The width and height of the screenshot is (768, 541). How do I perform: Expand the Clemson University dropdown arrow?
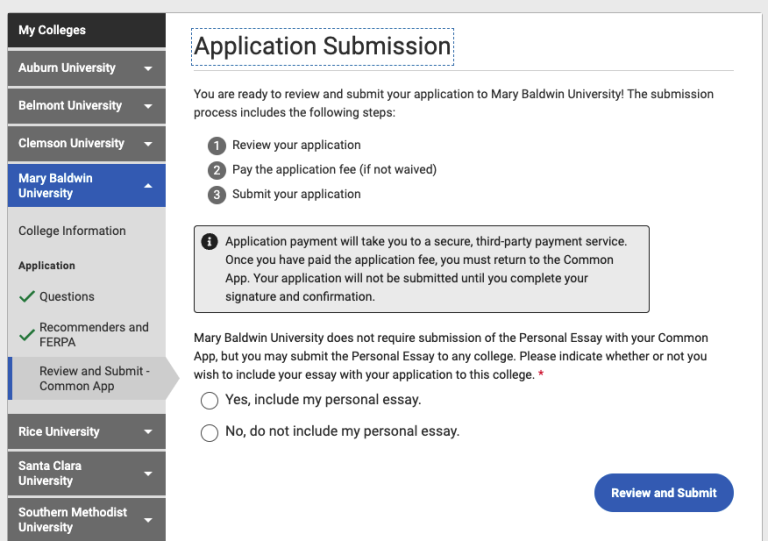(x=148, y=144)
